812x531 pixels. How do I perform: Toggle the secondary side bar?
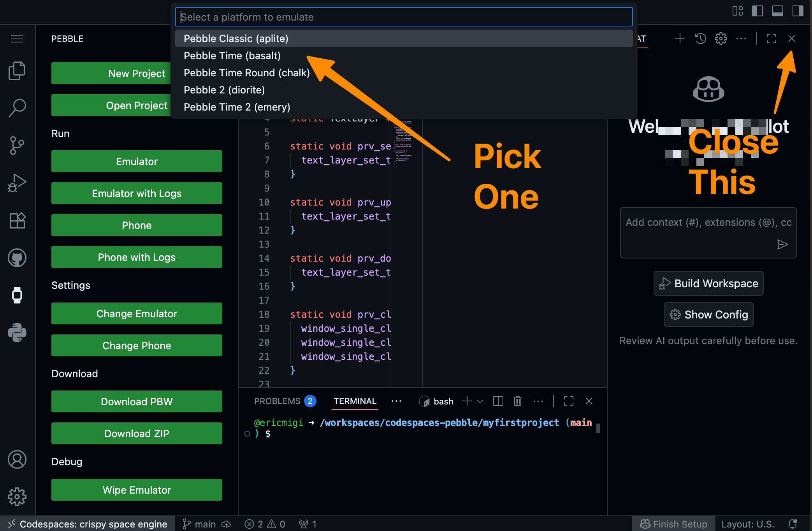[x=798, y=11]
